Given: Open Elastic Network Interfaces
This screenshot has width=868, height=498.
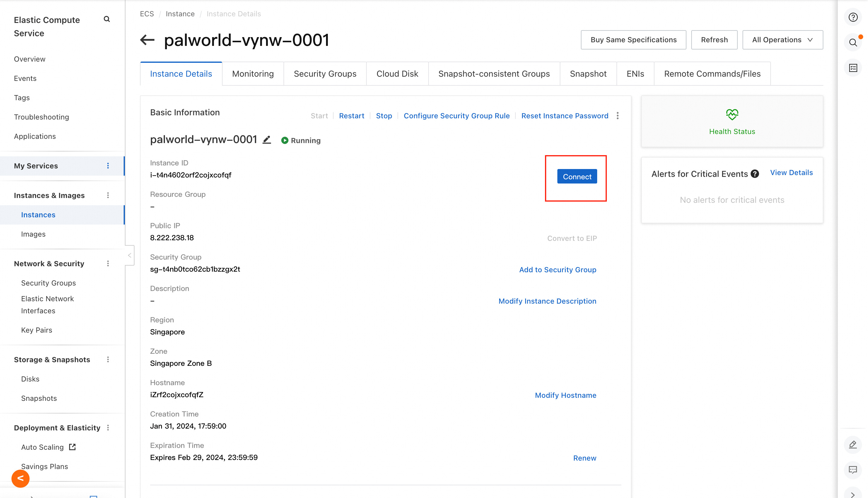Looking at the screenshot, I should (x=47, y=305).
